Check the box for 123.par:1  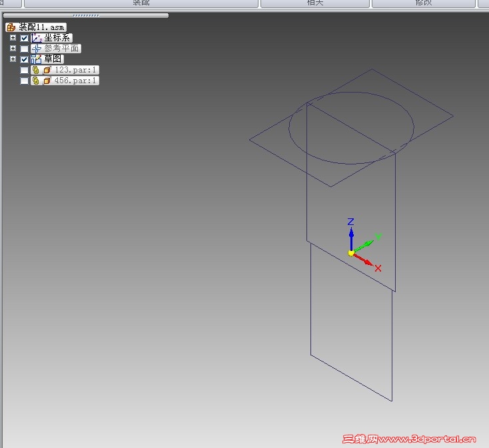tap(25, 70)
